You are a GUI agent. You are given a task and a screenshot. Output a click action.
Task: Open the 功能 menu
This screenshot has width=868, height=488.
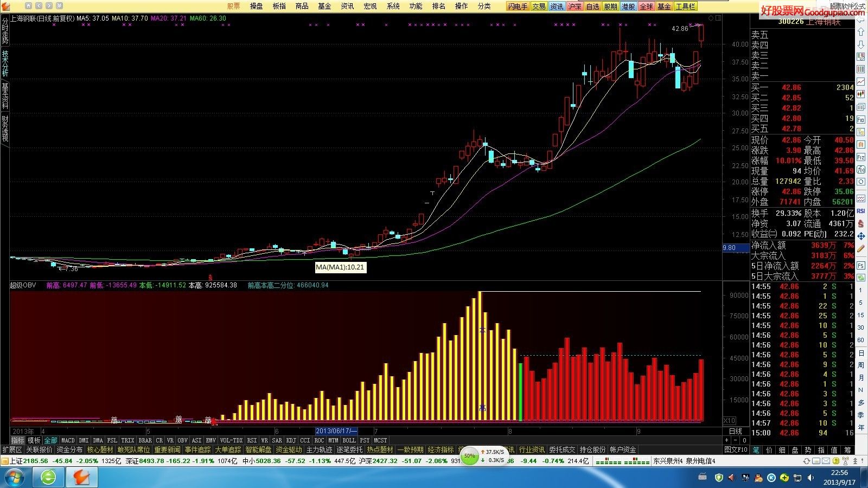coord(416,6)
